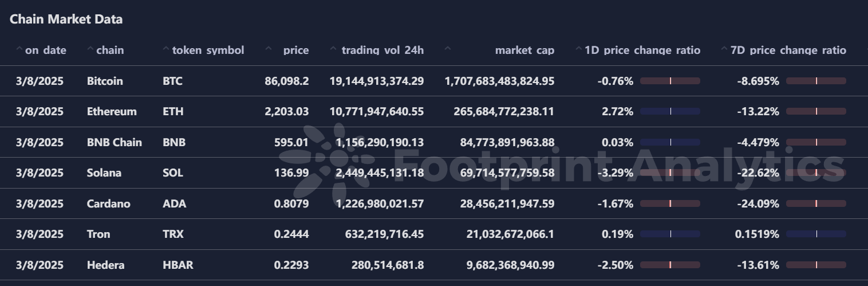Click Solana's 7D price change bar
868x286 pixels.
[x=816, y=173]
